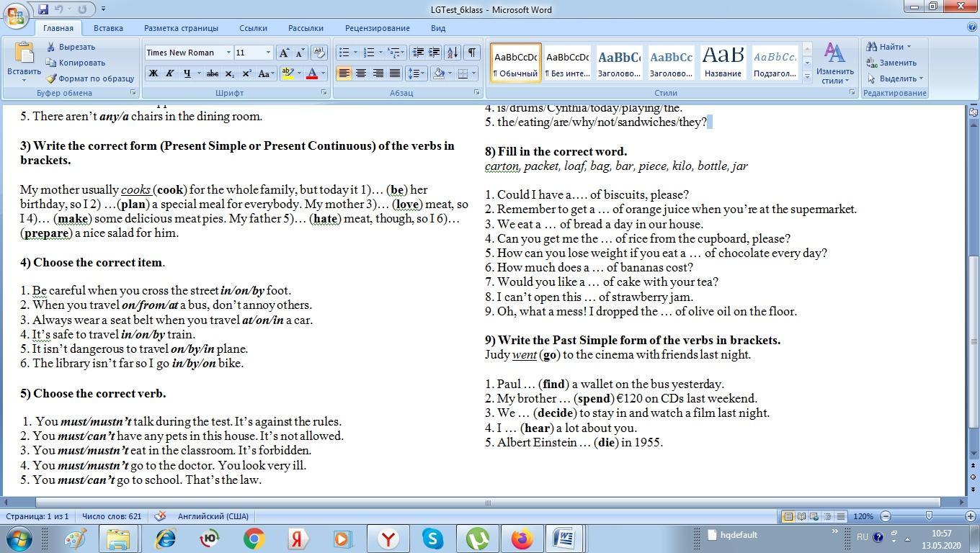Open the Office button menu
The image size is (980, 553).
pyautogui.click(x=15, y=14)
